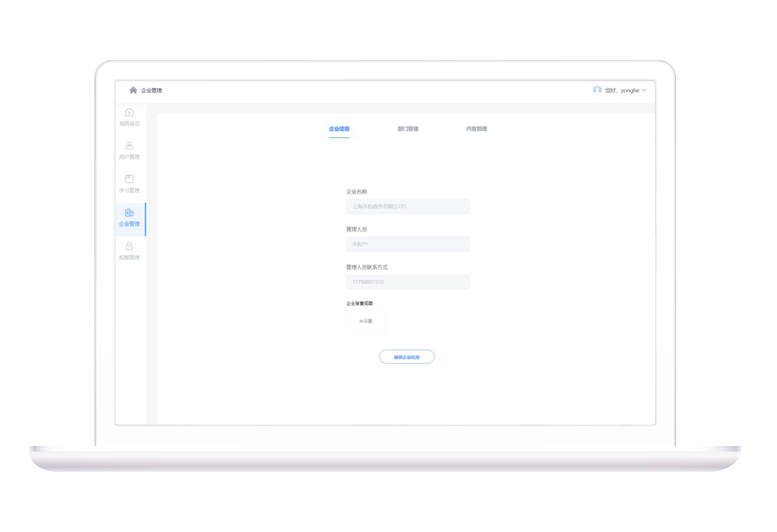
Task: Click the 企业管理 building icon in sidebar
Action: tap(130, 213)
